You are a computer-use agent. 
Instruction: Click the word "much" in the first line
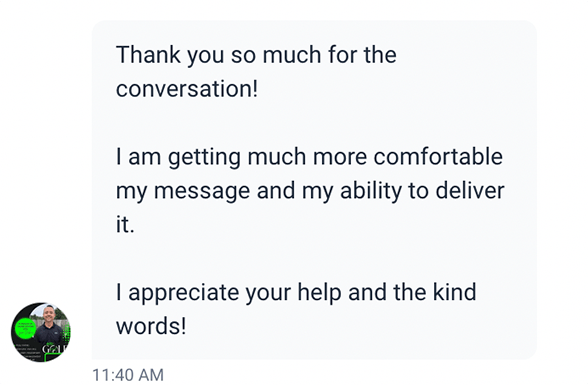tap(292, 55)
